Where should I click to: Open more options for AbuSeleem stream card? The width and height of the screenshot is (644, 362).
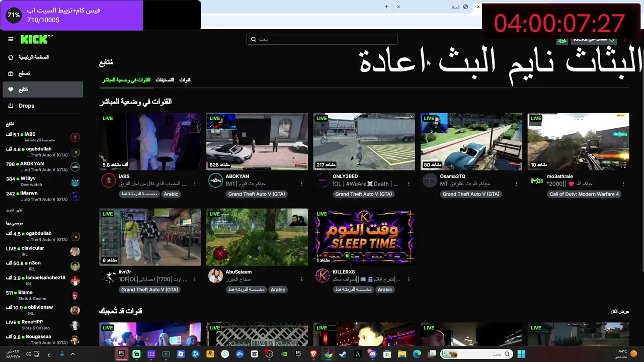(302, 280)
